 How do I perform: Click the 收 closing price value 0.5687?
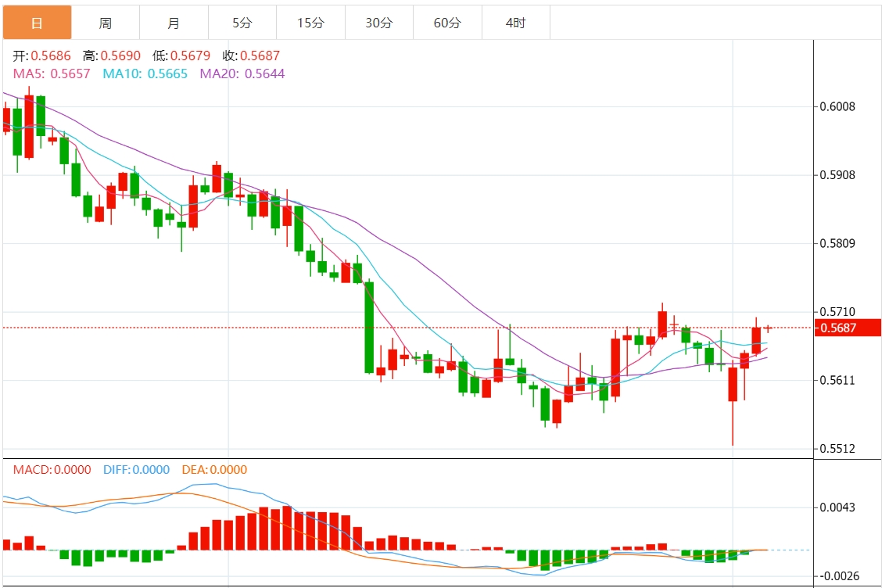click(x=260, y=56)
